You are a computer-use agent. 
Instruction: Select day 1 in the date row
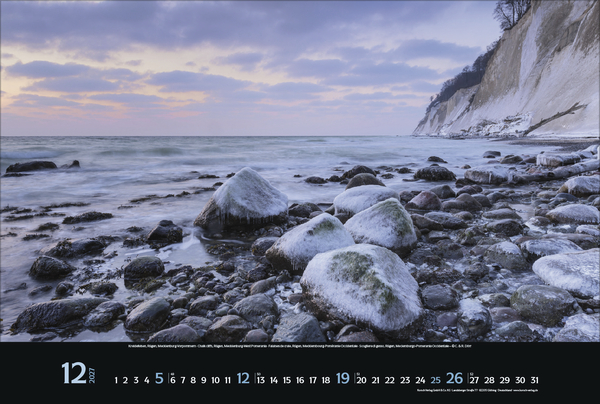[x=116, y=380]
